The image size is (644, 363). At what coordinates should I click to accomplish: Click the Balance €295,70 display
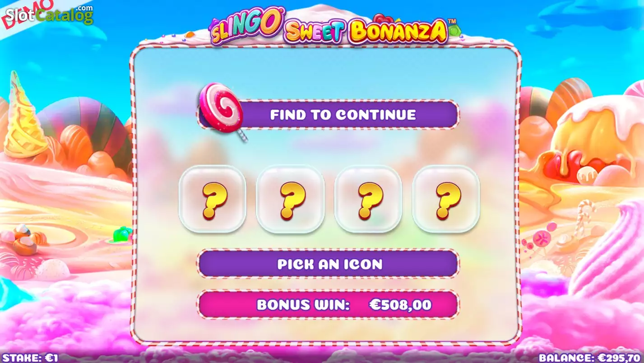[591, 358]
